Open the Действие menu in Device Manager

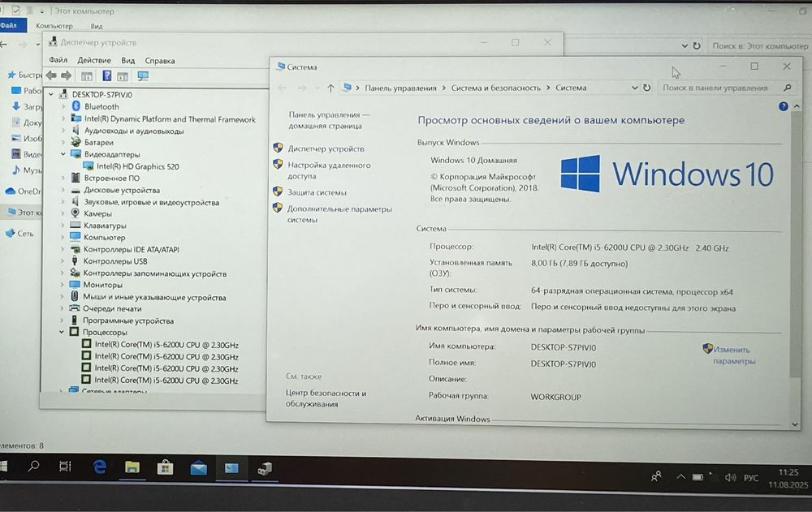click(94, 60)
